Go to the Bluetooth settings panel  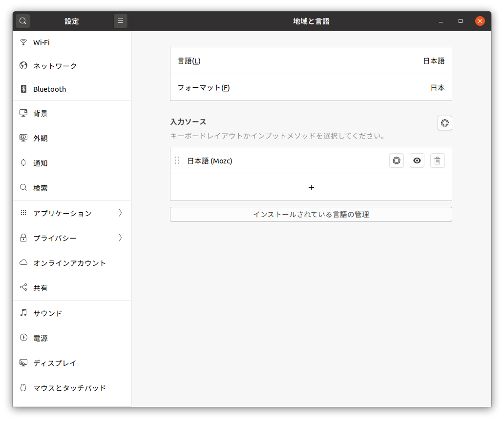tap(49, 89)
